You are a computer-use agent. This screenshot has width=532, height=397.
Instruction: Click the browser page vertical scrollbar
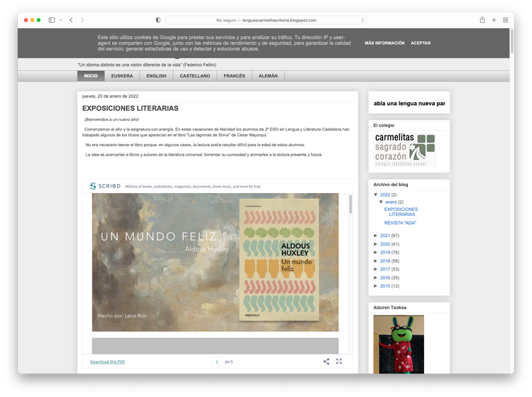point(511,41)
